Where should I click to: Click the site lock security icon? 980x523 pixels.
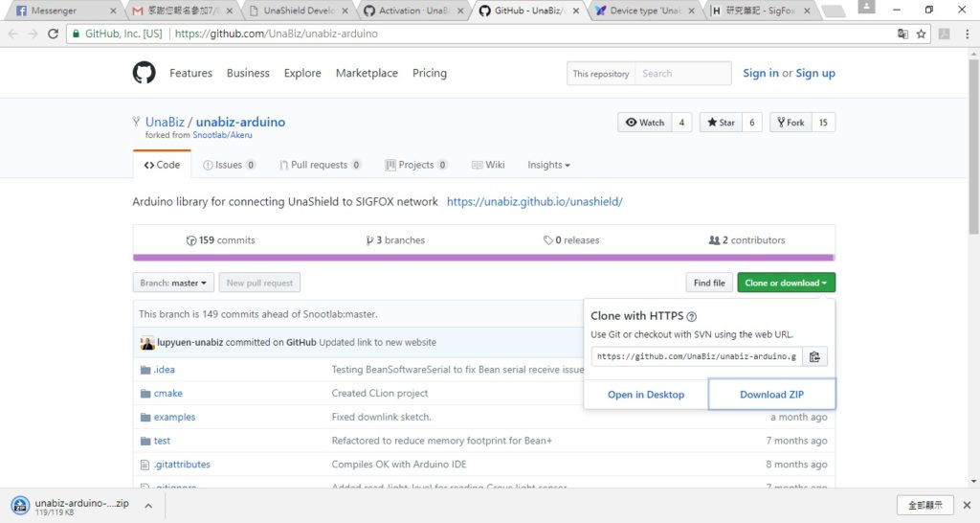(x=75, y=34)
